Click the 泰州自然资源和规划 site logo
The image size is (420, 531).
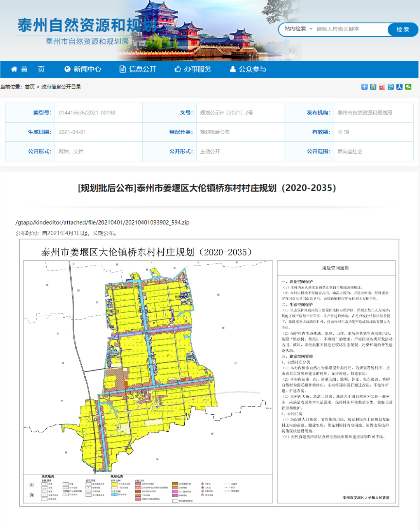pyautogui.click(x=86, y=26)
